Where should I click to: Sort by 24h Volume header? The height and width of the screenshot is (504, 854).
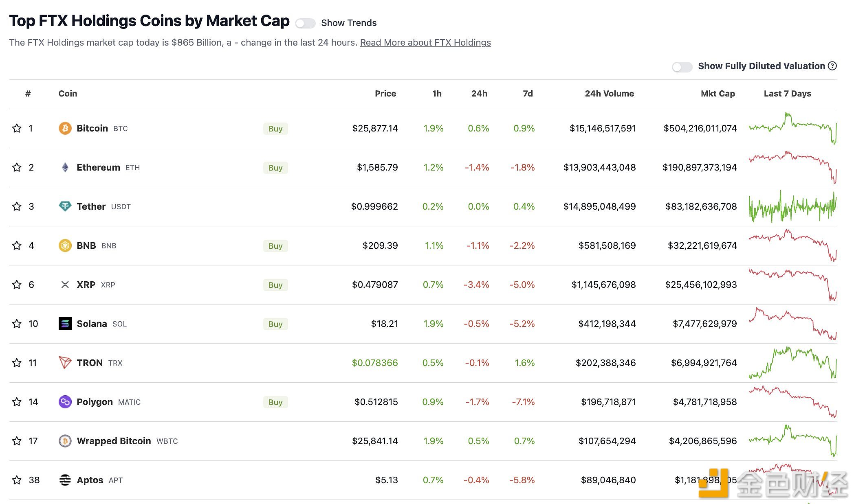coord(610,94)
